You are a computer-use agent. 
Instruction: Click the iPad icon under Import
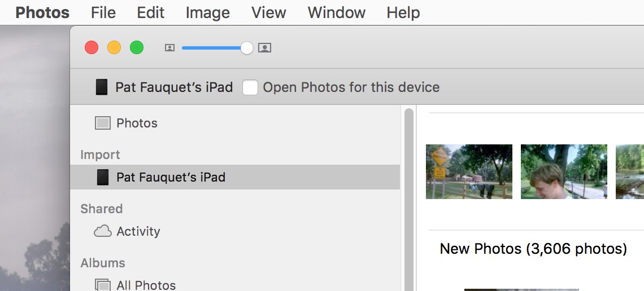(x=102, y=177)
